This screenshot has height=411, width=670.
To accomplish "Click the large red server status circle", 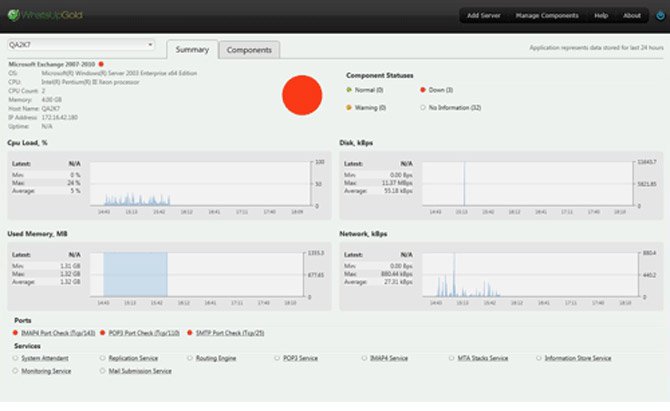I will (x=302, y=95).
